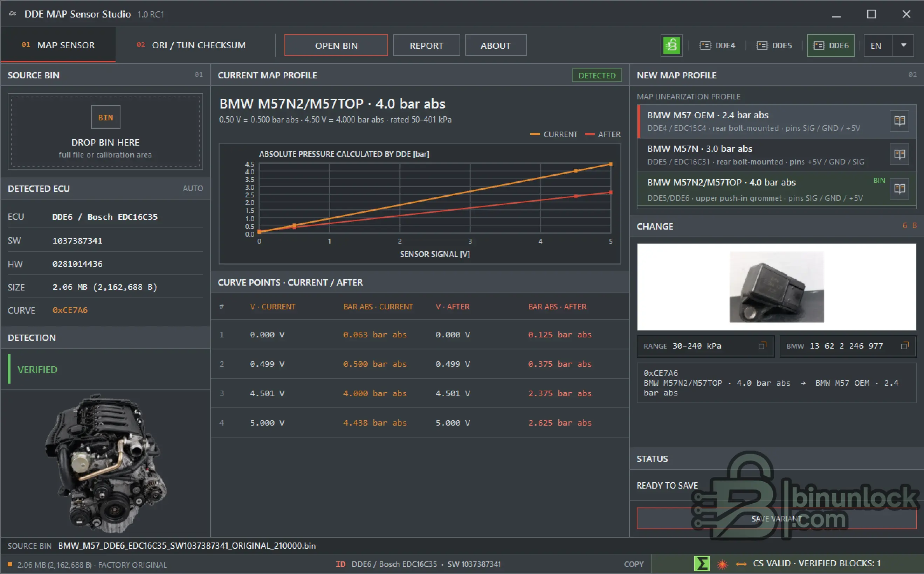Click the SAVE VARIANT button
This screenshot has width=924, height=574.
777,519
